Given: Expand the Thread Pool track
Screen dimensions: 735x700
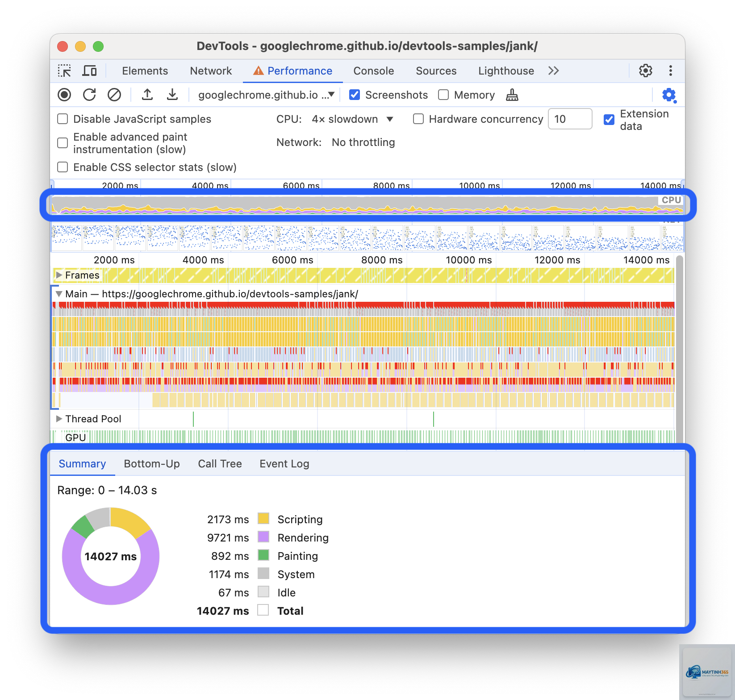Looking at the screenshot, I should click(x=59, y=419).
